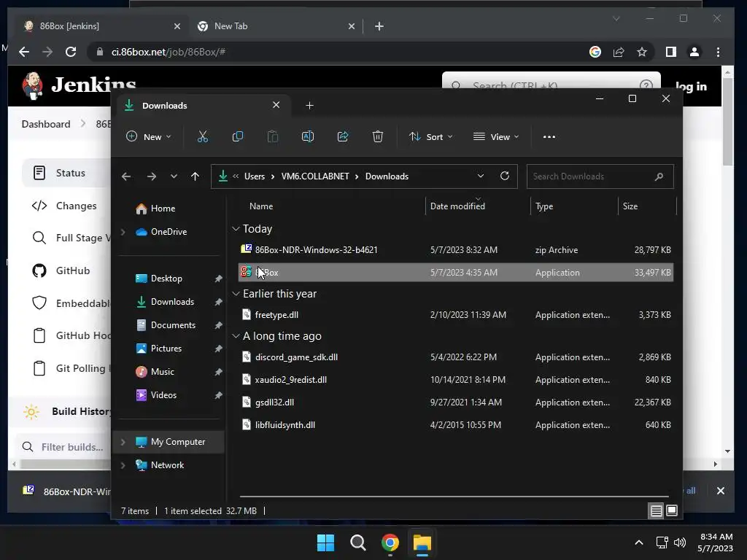Switch to details view icon in status bar
Screen dimensions: 747x560
(x=656, y=511)
